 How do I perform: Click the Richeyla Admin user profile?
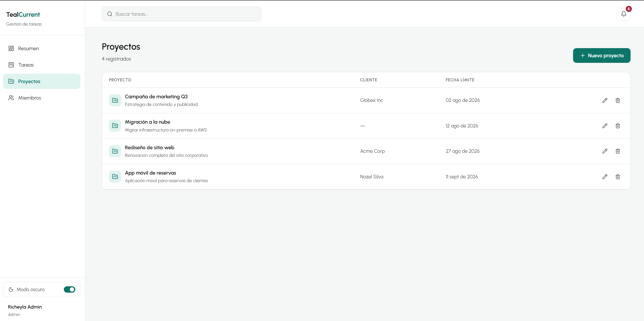point(25,310)
